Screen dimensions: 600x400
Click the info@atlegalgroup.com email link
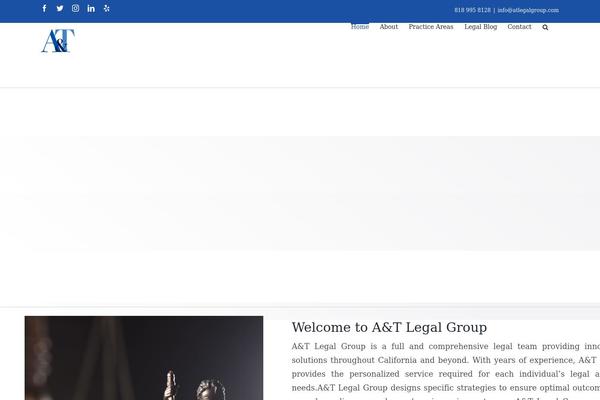528,10
